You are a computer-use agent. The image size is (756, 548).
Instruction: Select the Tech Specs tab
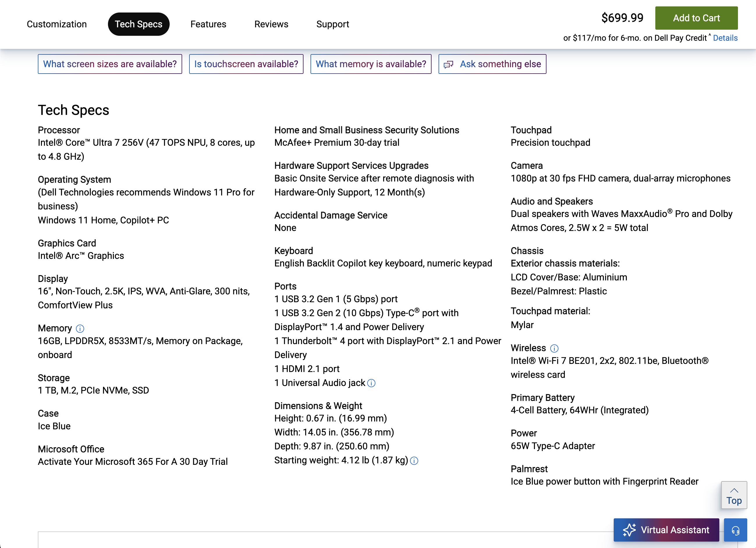138,24
